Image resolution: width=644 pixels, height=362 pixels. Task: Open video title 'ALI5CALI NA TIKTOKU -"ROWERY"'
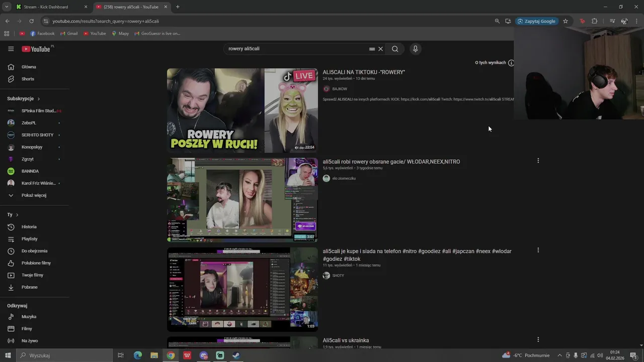364,72
